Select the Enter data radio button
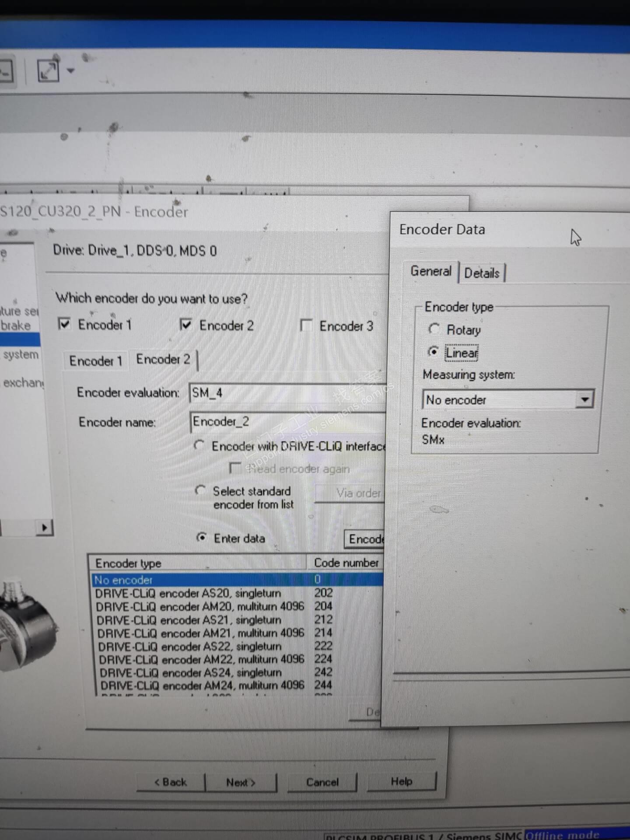The width and height of the screenshot is (630, 840). point(202,538)
